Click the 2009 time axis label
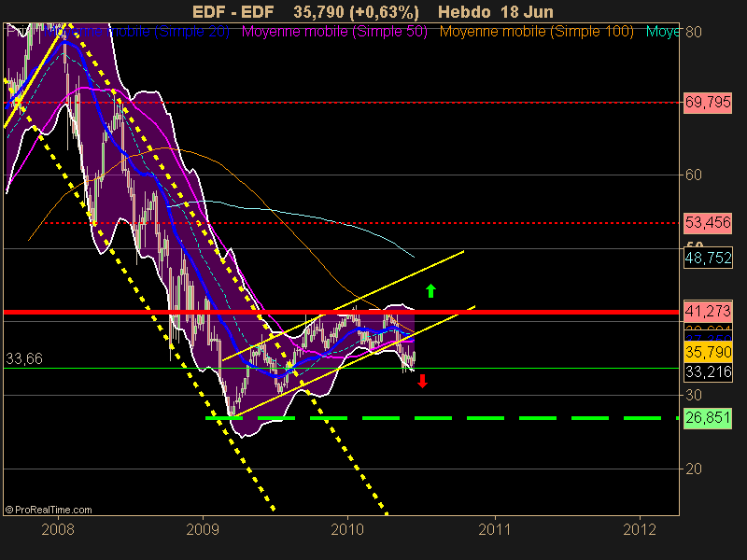 203,529
